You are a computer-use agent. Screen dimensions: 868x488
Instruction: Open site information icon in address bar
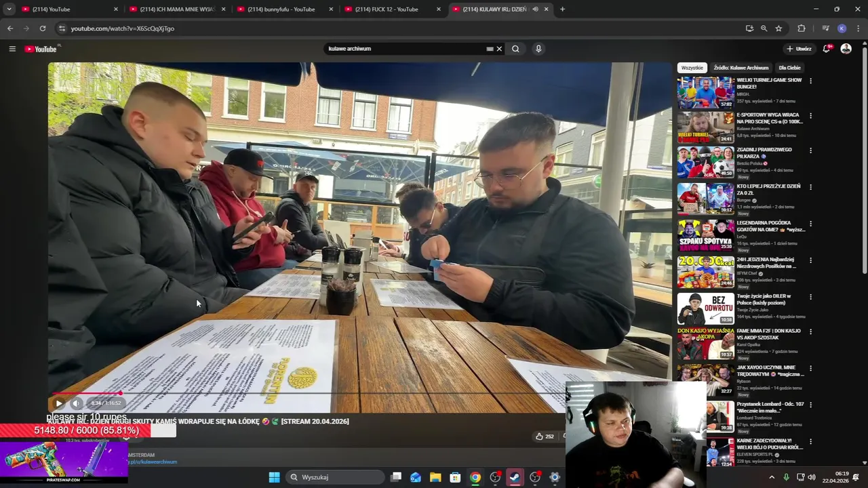point(62,28)
